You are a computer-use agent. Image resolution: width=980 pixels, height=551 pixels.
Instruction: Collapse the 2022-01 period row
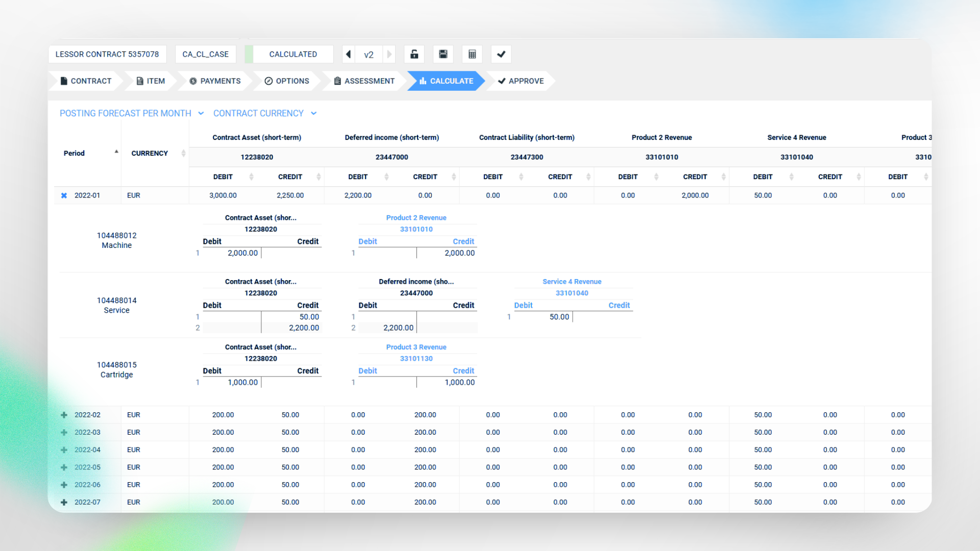[x=64, y=195]
